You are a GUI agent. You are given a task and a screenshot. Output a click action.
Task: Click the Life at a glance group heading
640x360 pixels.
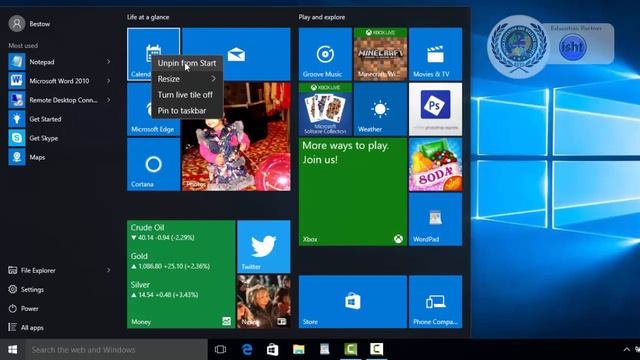[x=148, y=17]
